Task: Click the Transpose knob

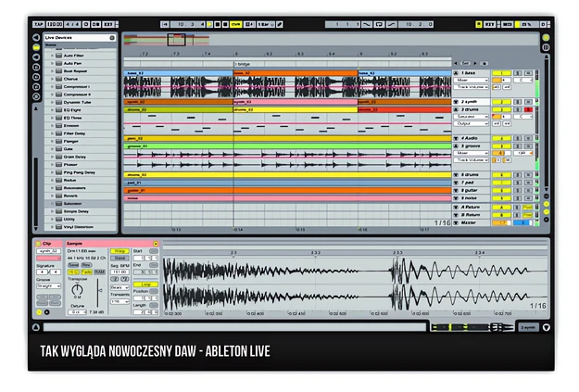Action: pos(77,290)
